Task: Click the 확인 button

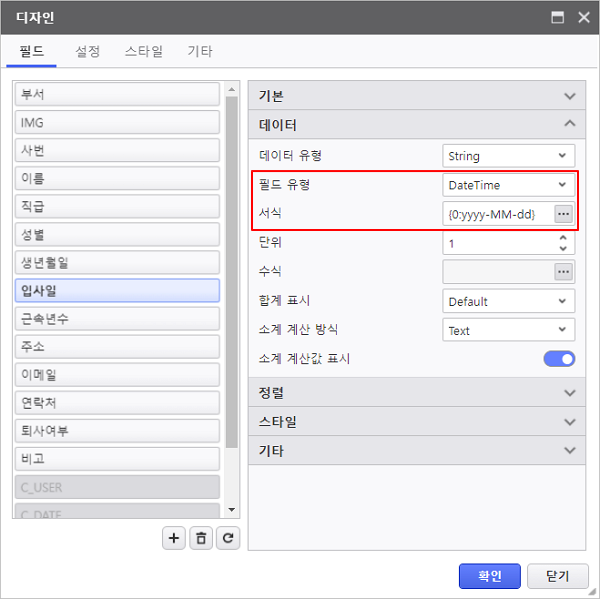Action: [489, 576]
